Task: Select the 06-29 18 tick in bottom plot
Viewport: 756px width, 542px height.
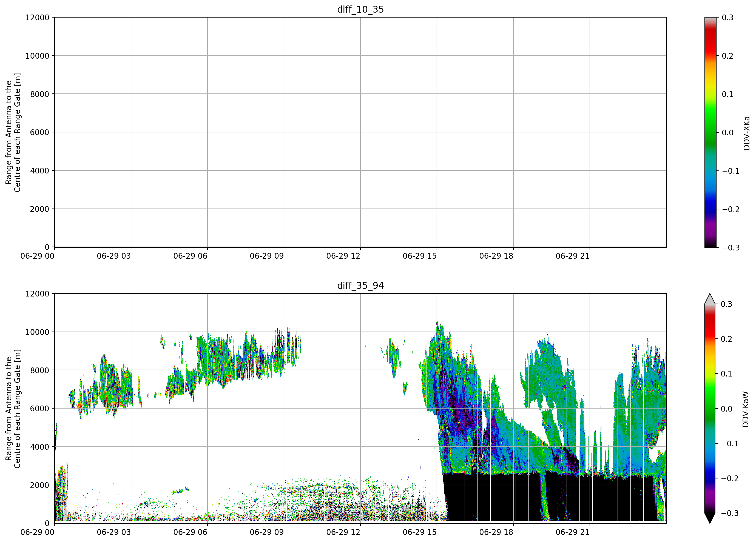Action: tap(496, 532)
